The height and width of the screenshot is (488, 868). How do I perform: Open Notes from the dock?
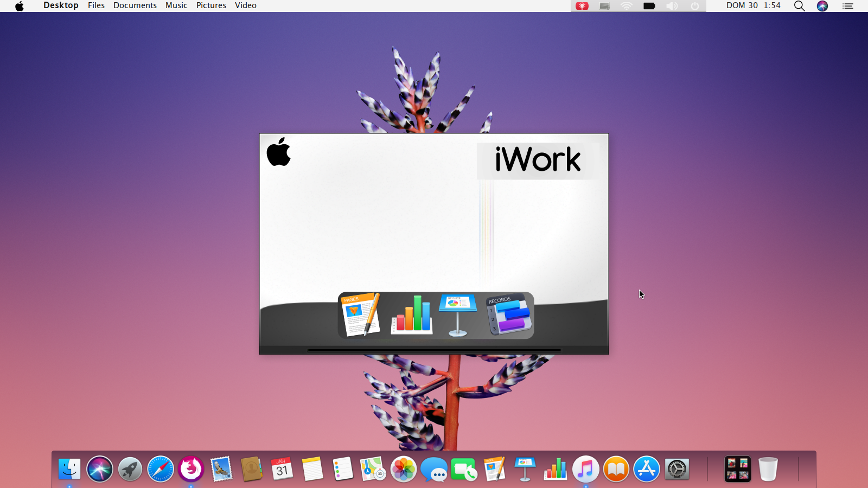pos(312,469)
